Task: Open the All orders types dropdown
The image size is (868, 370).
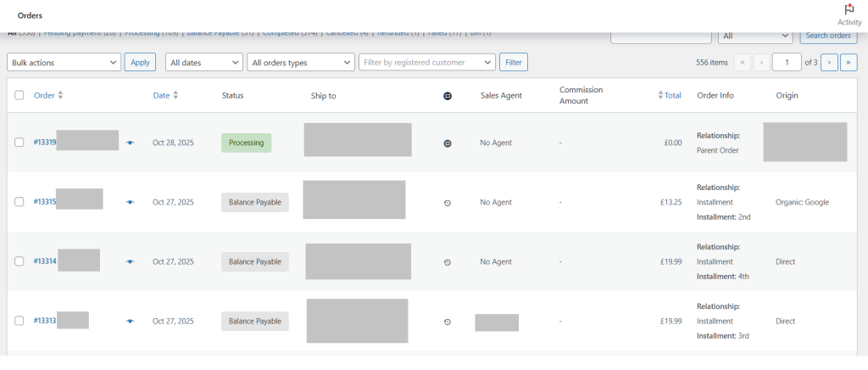Action: click(x=301, y=62)
